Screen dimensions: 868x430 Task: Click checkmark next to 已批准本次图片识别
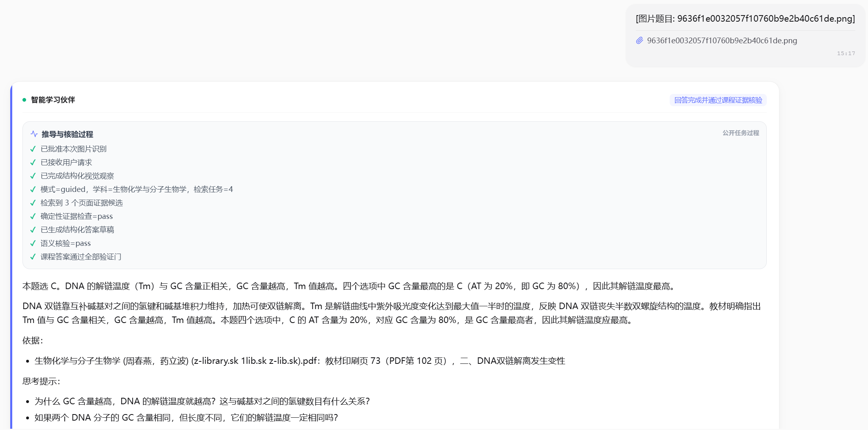[x=33, y=149]
